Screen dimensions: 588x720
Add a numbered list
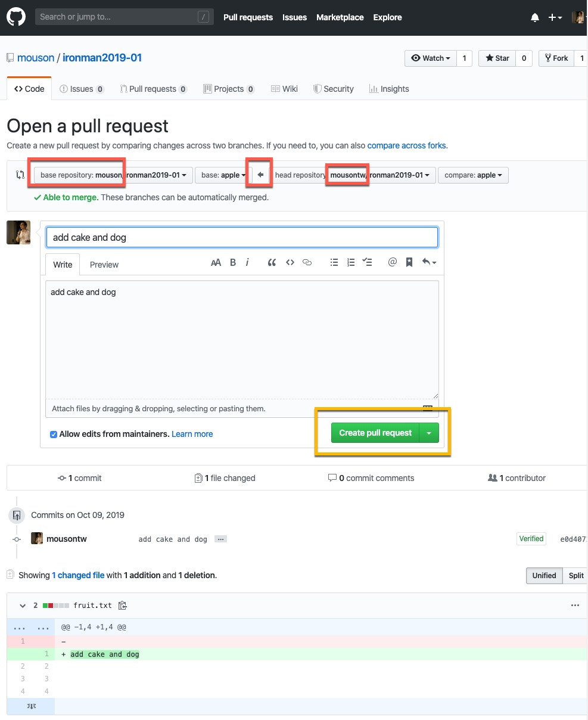[x=351, y=262]
